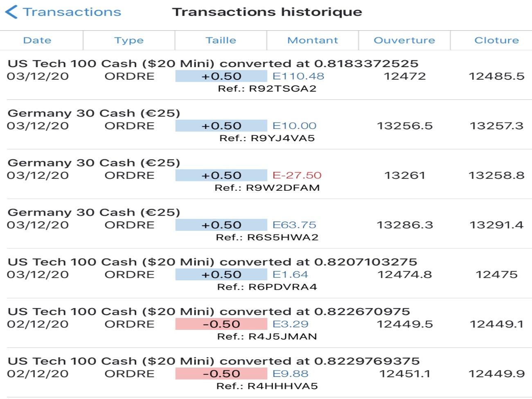Open the transaction with Ref. R6S5HWA2
The height and width of the screenshot is (399, 532).
click(267, 237)
